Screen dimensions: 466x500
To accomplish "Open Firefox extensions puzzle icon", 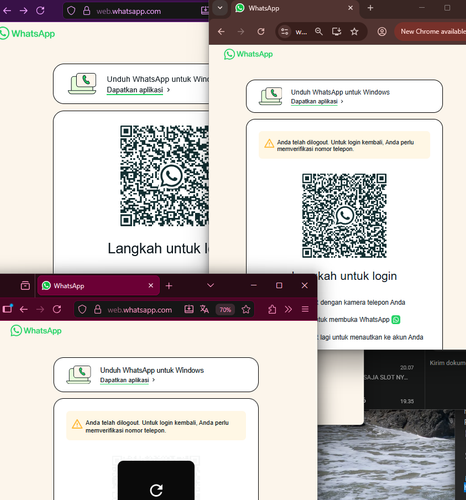I will 272,309.
